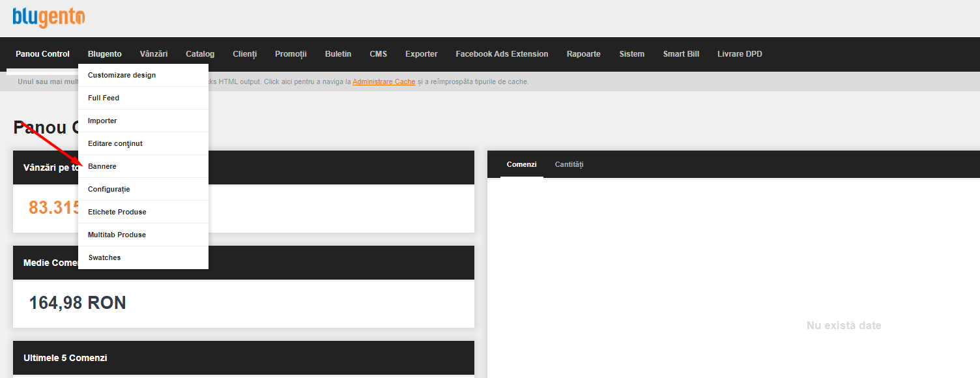The height and width of the screenshot is (378, 980).
Task: Switch to the Cantități tab
Action: click(x=569, y=164)
